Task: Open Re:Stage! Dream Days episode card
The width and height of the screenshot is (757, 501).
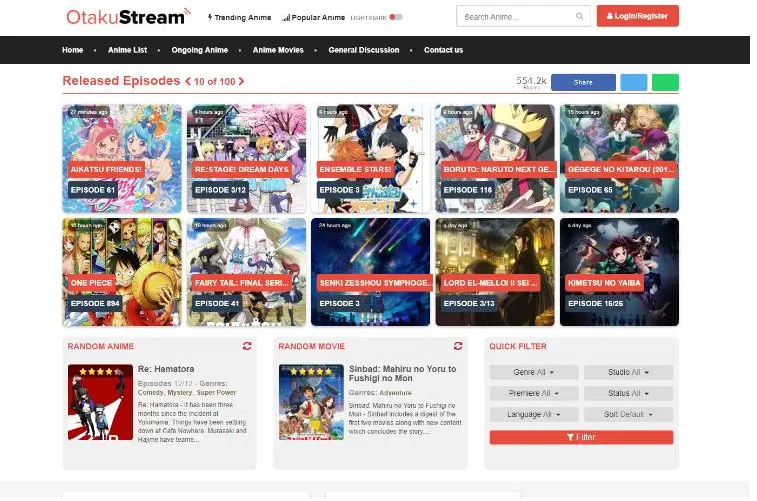Action: click(246, 158)
